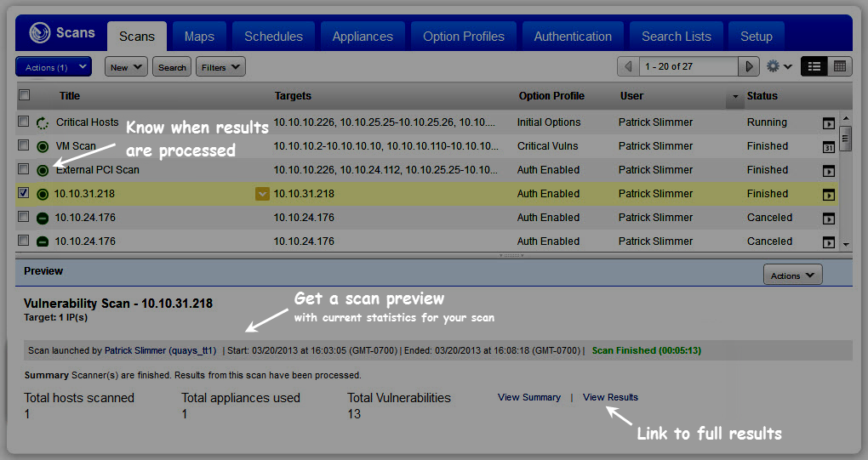The height and width of the screenshot is (460, 868).
Task: Sort by the Status column header
Action: [x=762, y=95]
